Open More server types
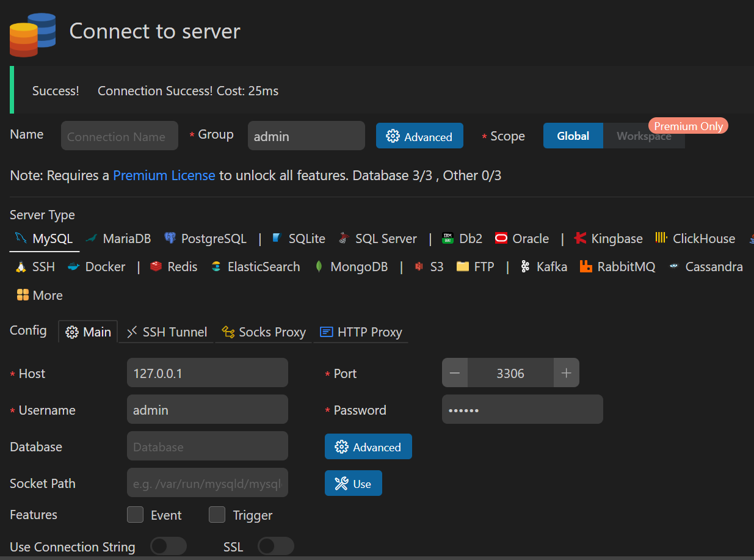Viewport: 754px width, 560px height. tap(40, 296)
